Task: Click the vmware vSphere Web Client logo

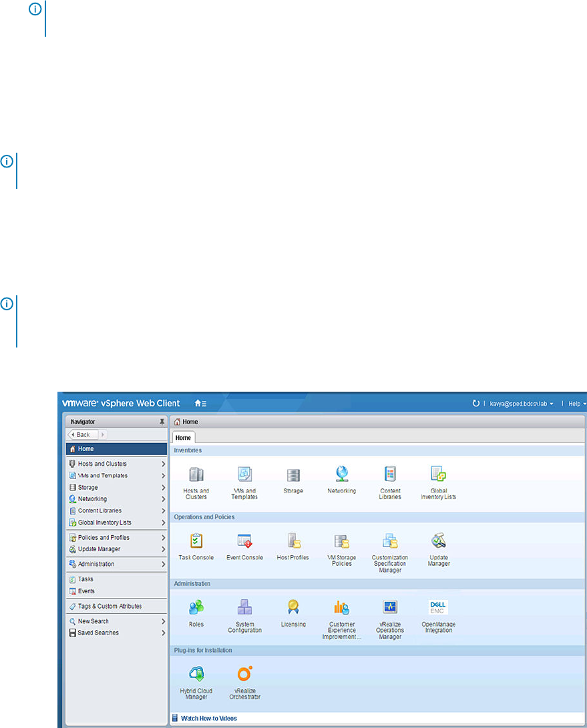Action: tap(121, 404)
